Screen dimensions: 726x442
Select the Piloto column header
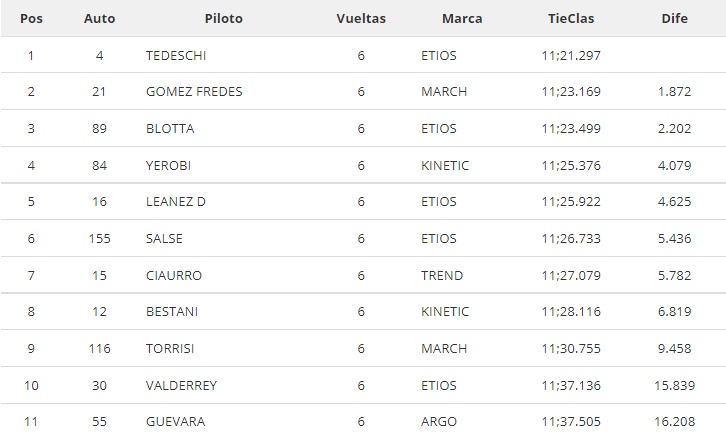point(224,19)
